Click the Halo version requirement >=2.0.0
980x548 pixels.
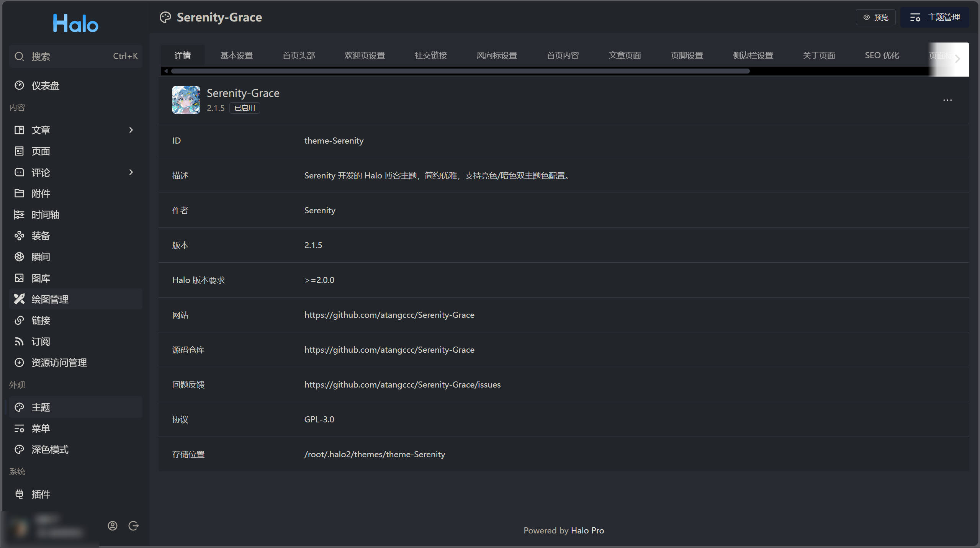point(319,280)
